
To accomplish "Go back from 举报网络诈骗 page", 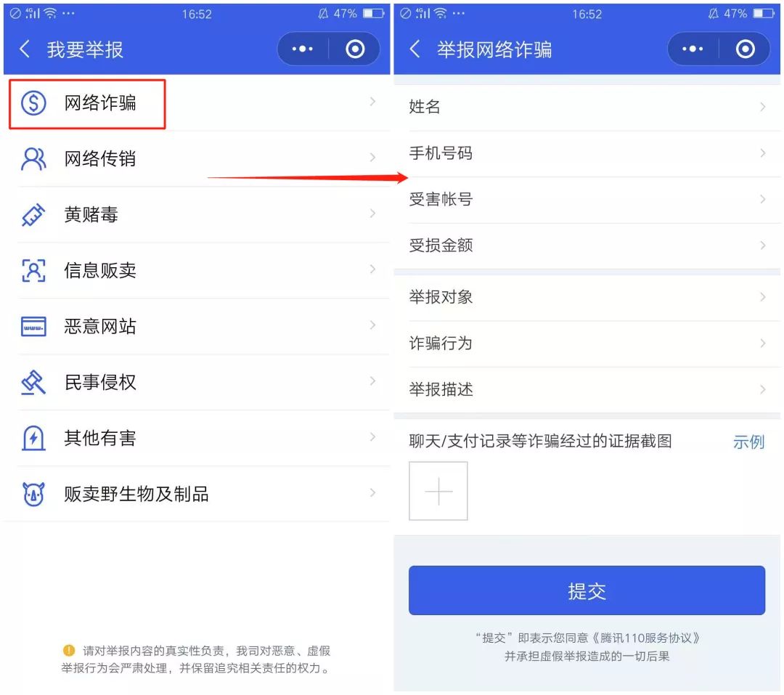I will tap(415, 49).
